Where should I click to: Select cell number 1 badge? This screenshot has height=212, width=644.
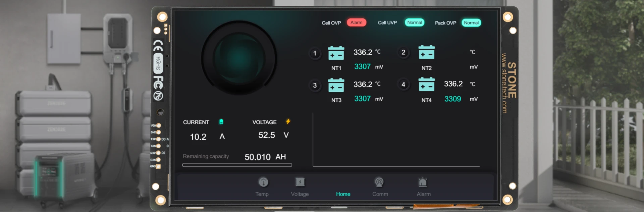315,53
